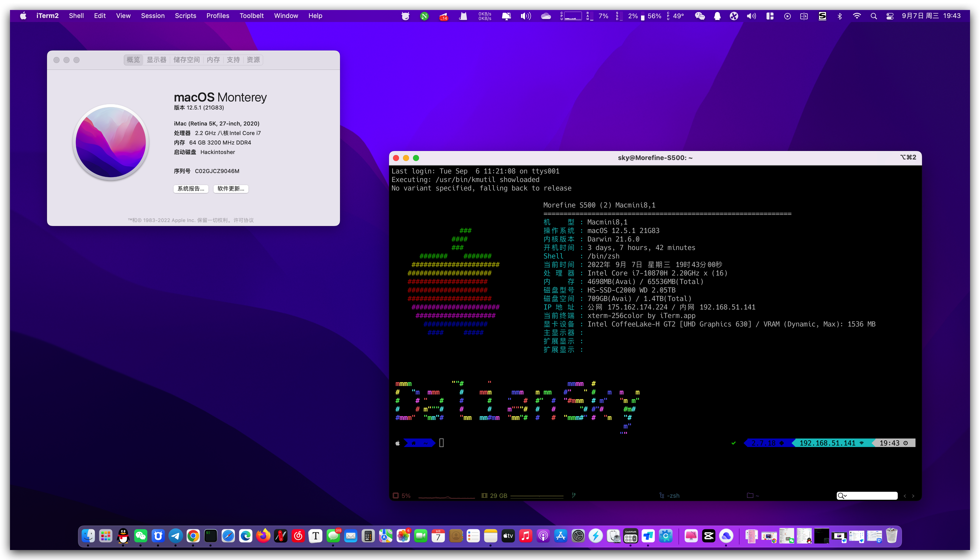
Task: Toggle Wi-Fi menu bar icon
Action: coord(856,16)
